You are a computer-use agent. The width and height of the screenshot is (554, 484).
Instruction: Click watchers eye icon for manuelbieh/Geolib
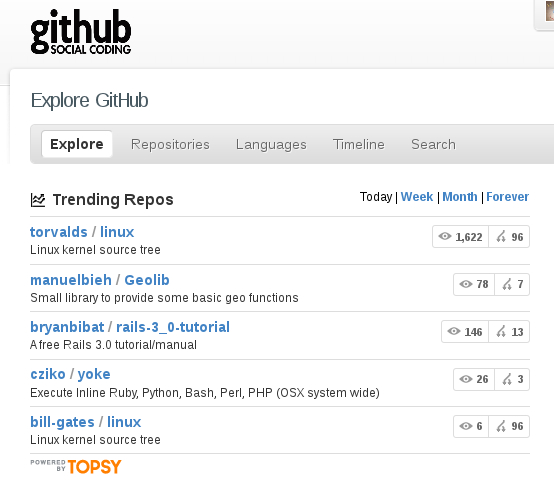(466, 284)
